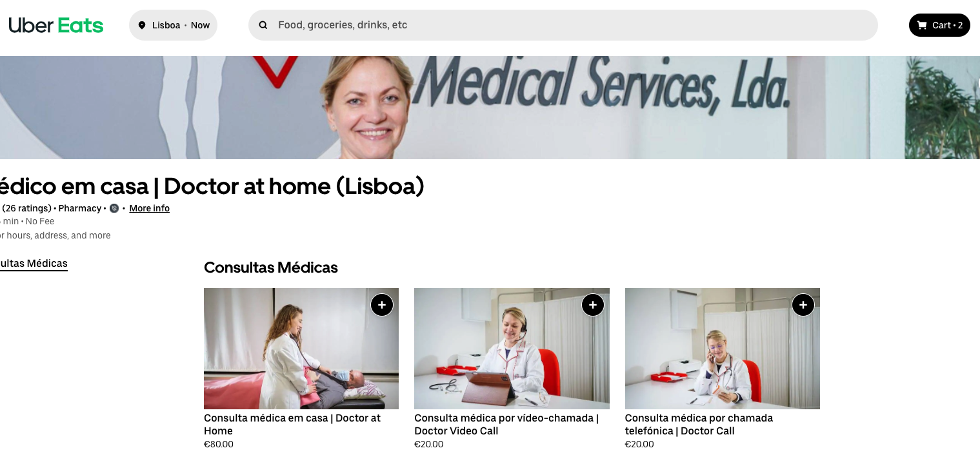Add Doctor Call with plus icon

803,305
